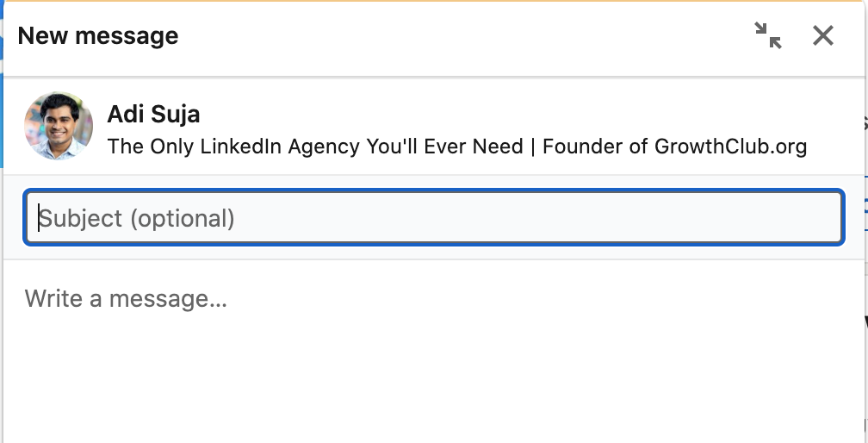Click the "Write a message..." placeholder text

126,299
